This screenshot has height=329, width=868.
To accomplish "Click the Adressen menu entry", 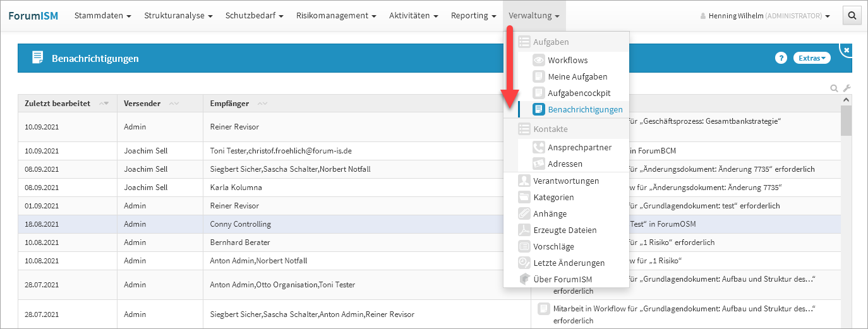I will [x=565, y=164].
